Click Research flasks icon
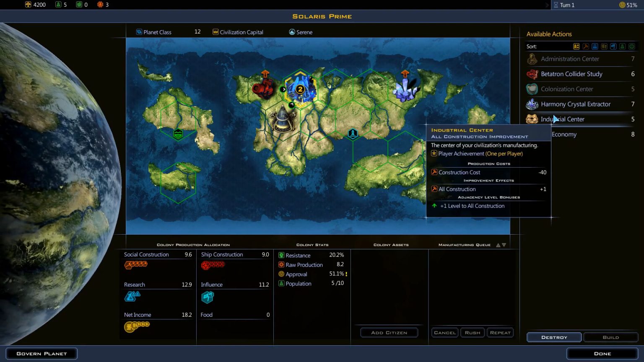 pos(132,296)
